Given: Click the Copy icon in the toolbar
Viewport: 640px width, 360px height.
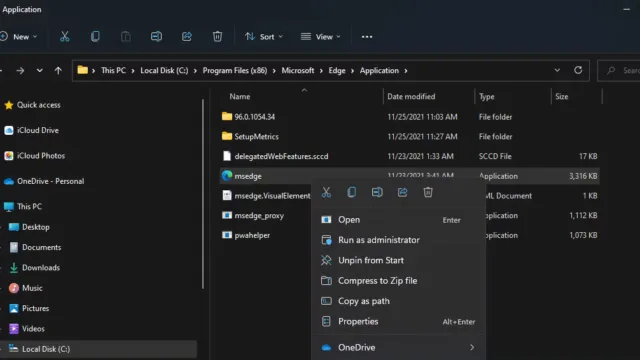Looking at the screenshot, I should click(x=95, y=37).
